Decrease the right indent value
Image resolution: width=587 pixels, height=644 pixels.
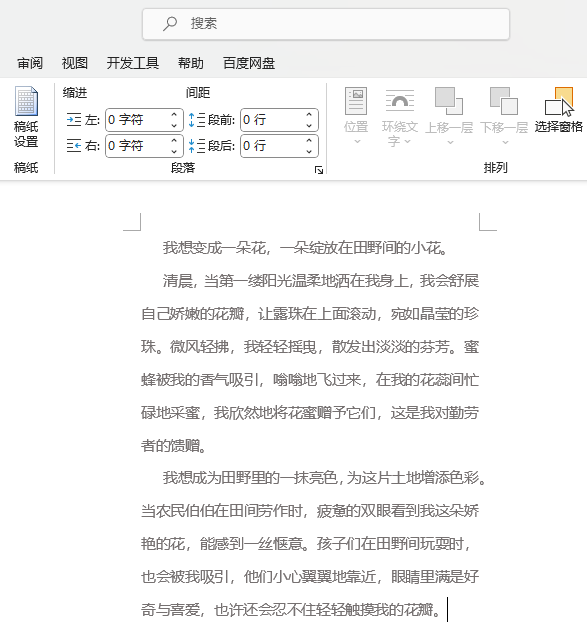click(x=174, y=151)
